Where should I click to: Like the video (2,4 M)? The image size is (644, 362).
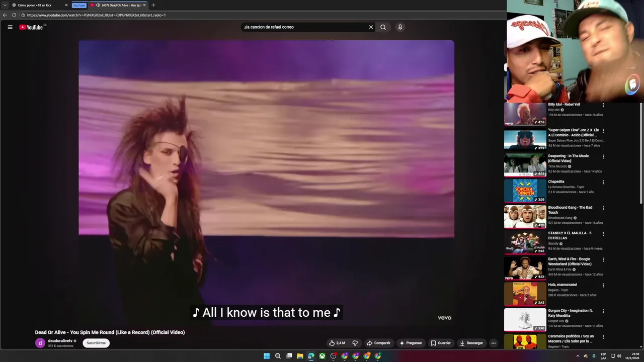pyautogui.click(x=337, y=343)
